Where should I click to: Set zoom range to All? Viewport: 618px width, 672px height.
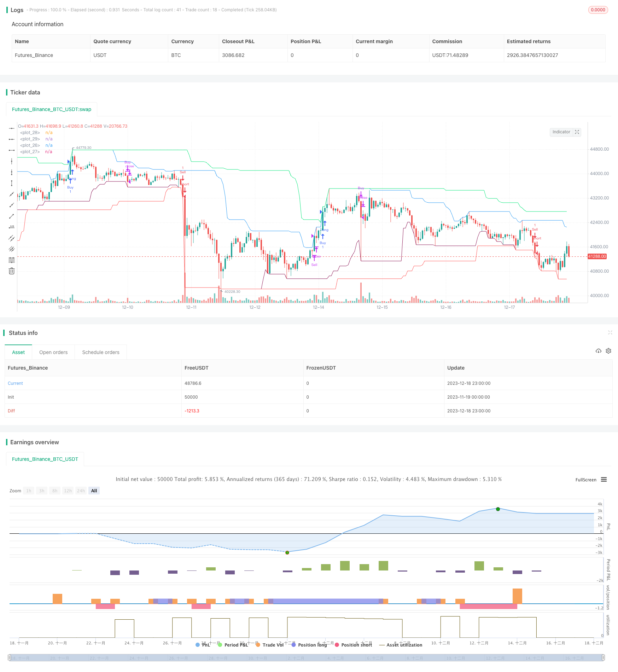[94, 491]
